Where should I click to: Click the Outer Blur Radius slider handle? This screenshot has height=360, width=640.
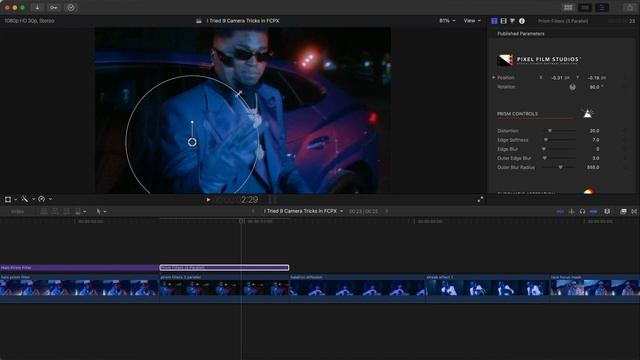tap(560, 167)
